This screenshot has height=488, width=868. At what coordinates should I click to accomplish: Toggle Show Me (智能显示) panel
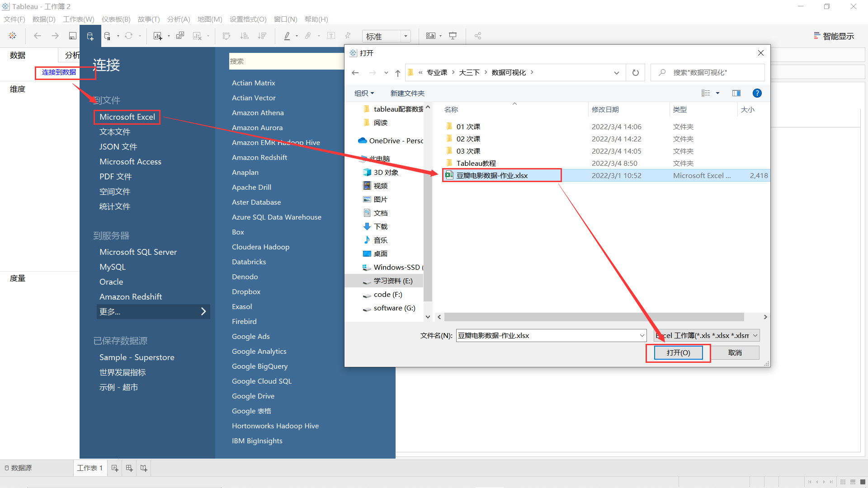[x=834, y=36]
